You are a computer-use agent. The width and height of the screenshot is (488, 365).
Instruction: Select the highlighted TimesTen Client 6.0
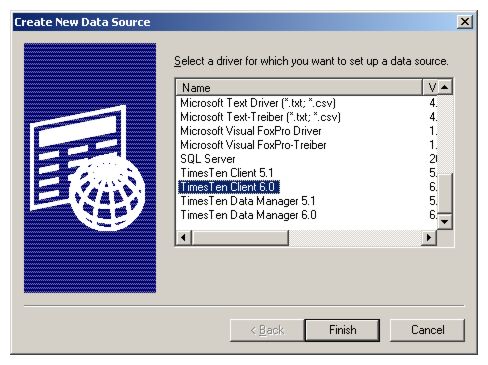(229, 187)
